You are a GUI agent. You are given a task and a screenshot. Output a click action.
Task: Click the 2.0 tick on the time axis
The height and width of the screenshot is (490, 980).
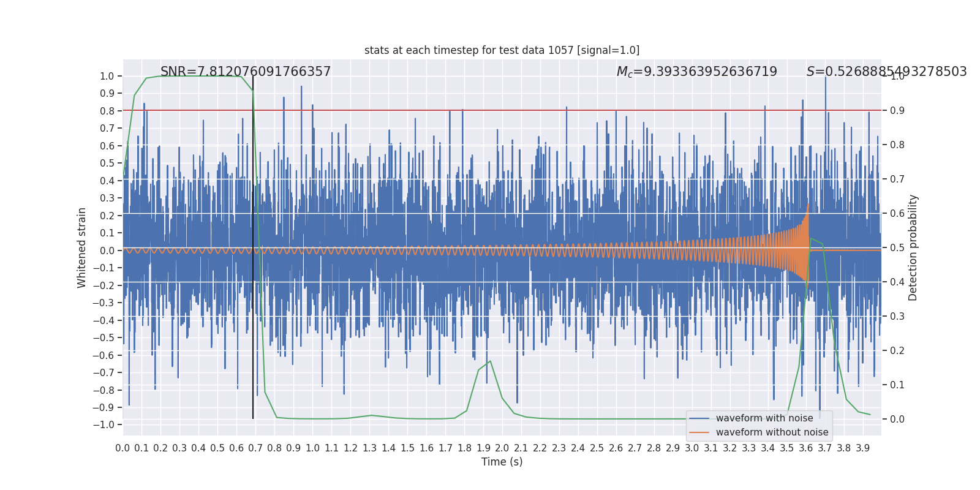click(502, 448)
